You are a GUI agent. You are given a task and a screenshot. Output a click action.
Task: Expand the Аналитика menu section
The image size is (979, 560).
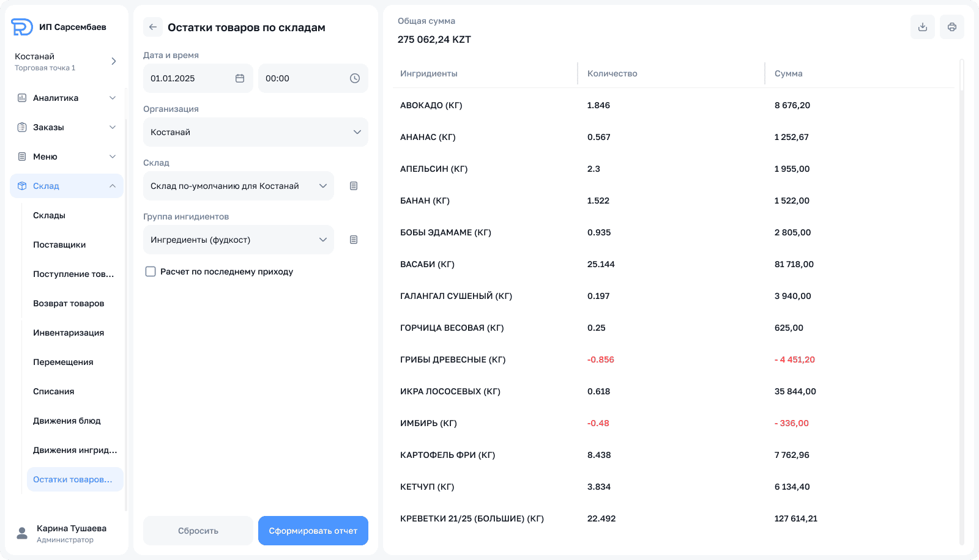[66, 98]
